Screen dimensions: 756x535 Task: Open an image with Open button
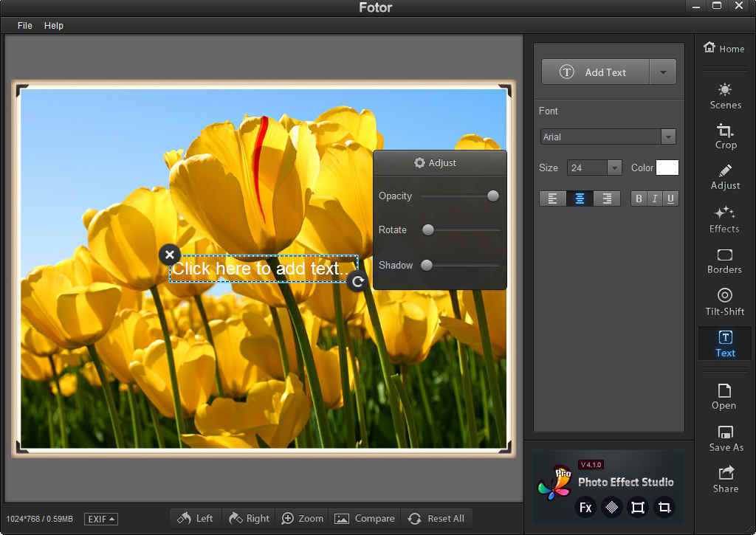pyautogui.click(x=724, y=397)
